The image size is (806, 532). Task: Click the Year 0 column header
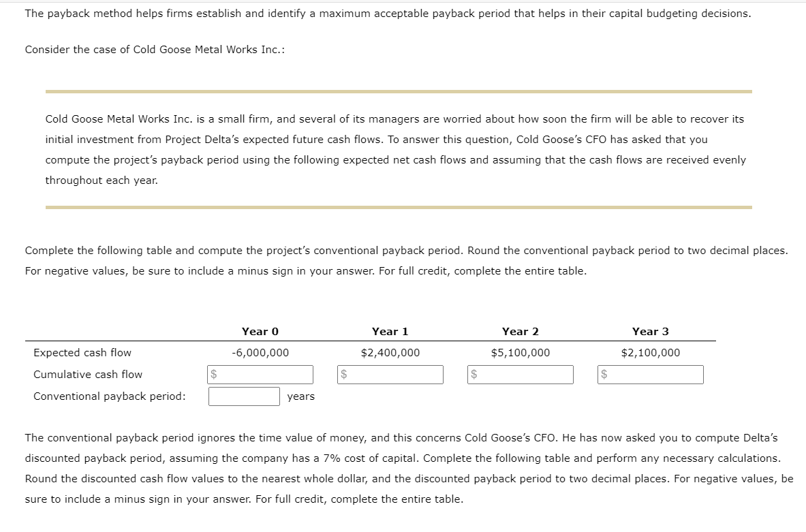260,331
